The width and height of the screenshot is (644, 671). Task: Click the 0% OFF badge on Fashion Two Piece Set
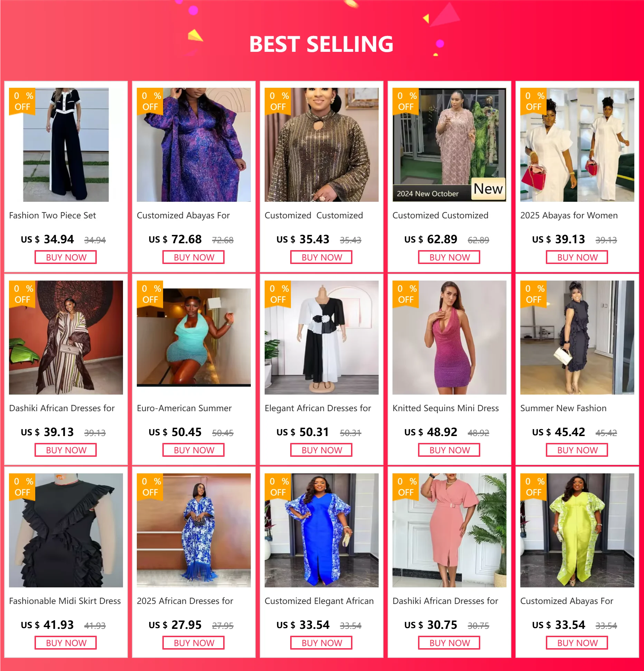click(x=22, y=101)
